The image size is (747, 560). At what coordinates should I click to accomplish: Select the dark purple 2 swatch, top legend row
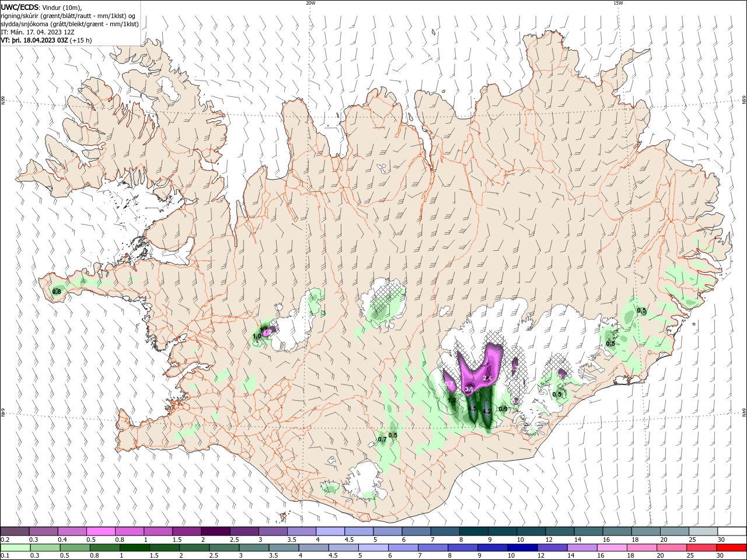(215, 531)
